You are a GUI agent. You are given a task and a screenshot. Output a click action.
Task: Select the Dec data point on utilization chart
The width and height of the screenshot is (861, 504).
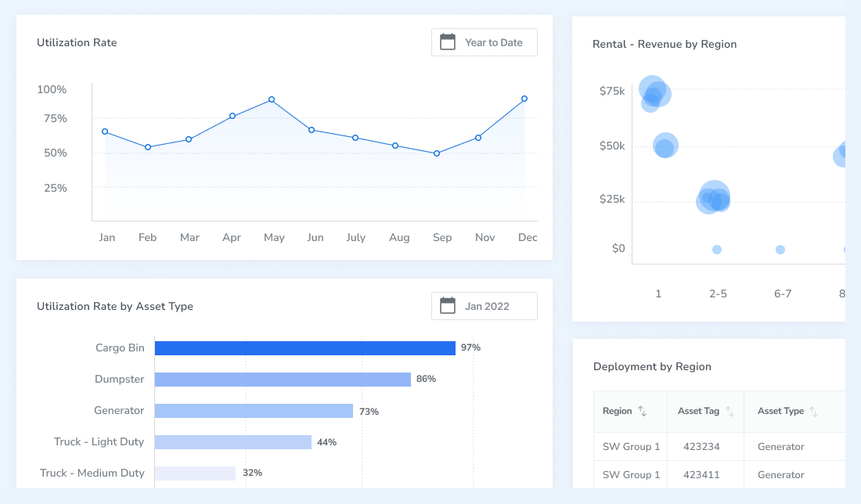click(x=524, y=99)
